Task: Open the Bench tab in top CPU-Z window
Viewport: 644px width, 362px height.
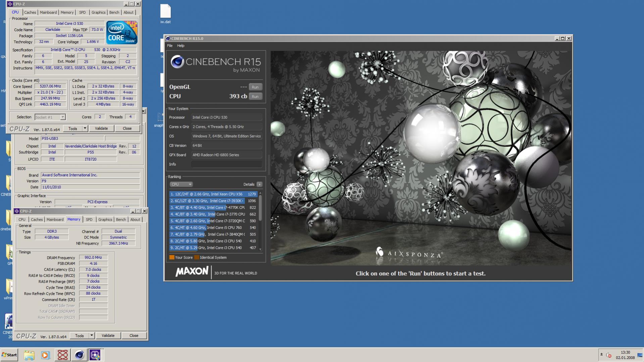Action: pos(114,12)
